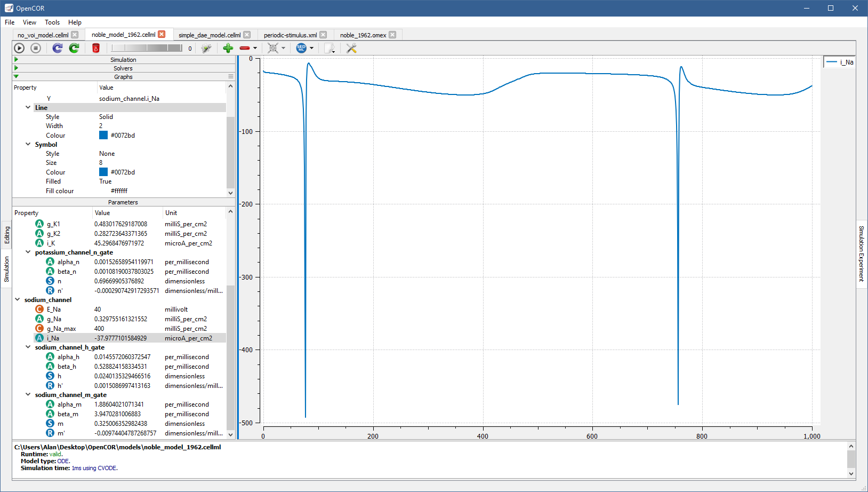Image resolution: width=868 pixels, height=492 pixels.
Task: Open preferences with the wrench tools icon
Action: tap(351, 48)
